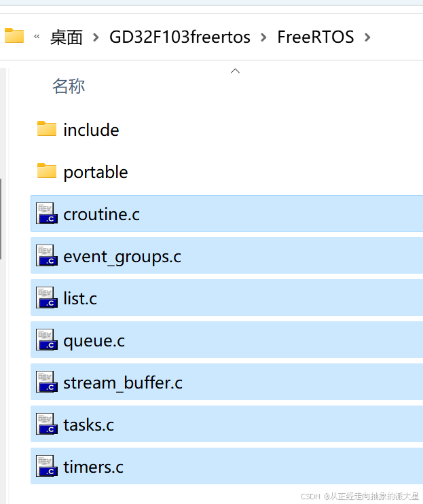
Task: Click the event_groups.c file icon
Action: click(47, 255)
